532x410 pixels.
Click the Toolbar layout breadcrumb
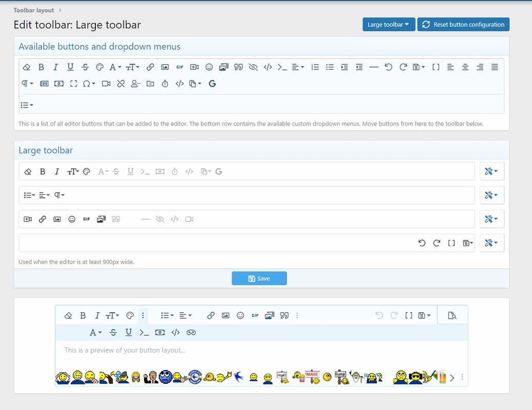(33, 10)
